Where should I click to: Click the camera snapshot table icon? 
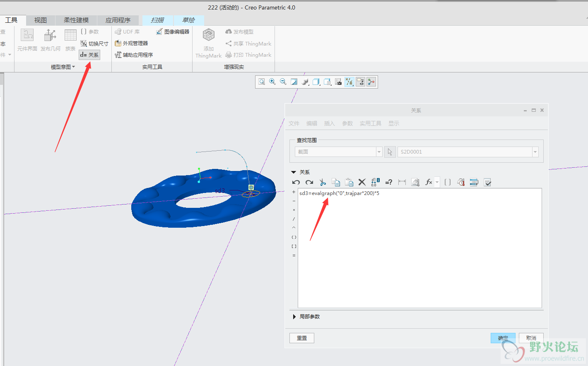click(338, 82)
